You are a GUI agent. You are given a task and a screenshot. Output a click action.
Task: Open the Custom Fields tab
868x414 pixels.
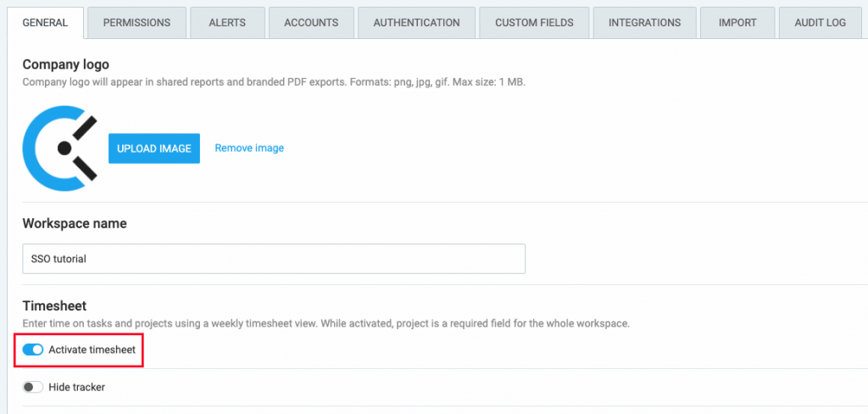534,23
